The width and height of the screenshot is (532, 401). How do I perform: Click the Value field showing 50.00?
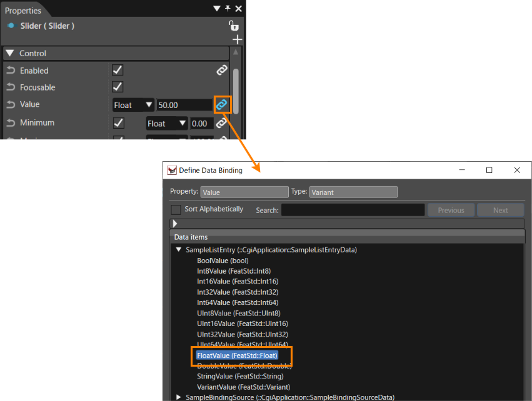[x=184, y=105]
